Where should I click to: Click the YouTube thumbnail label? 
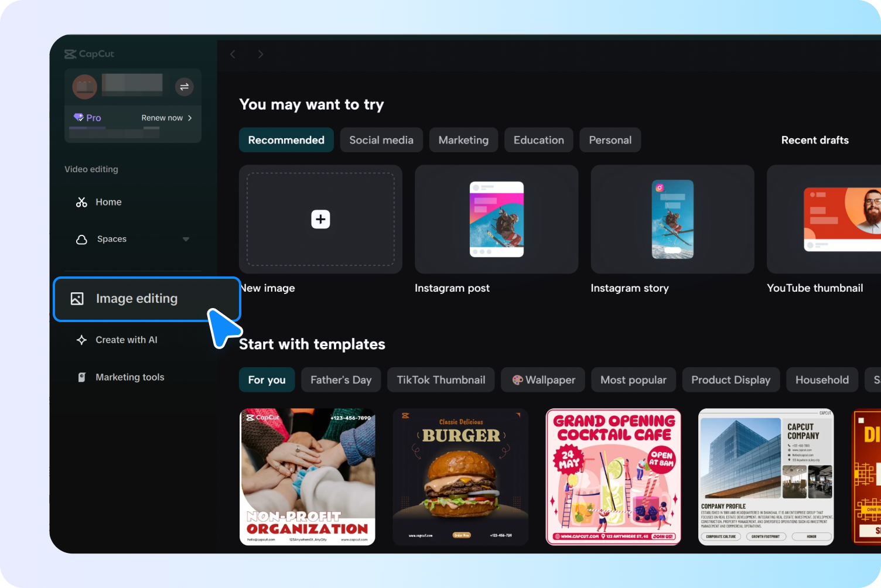coord(815,288)
